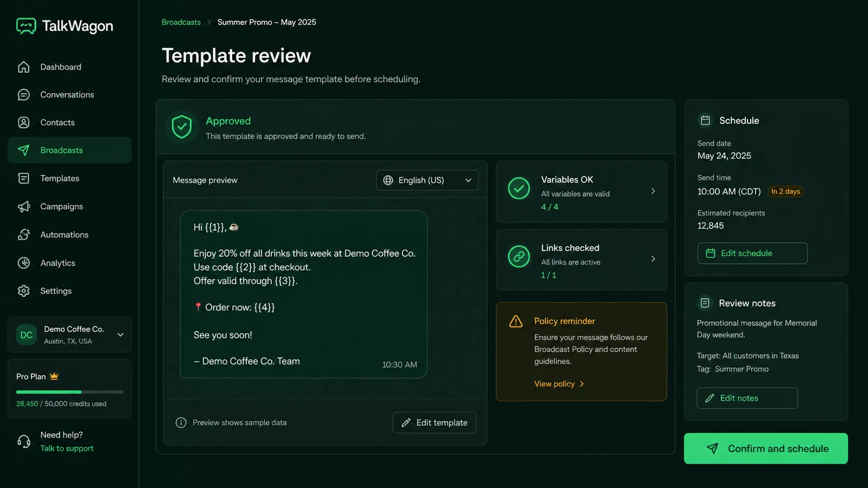The height and width of the screenshot is (488, 868).
Task: Click the 28,450 / 50,000 credits used text
Action: point(61,404)
